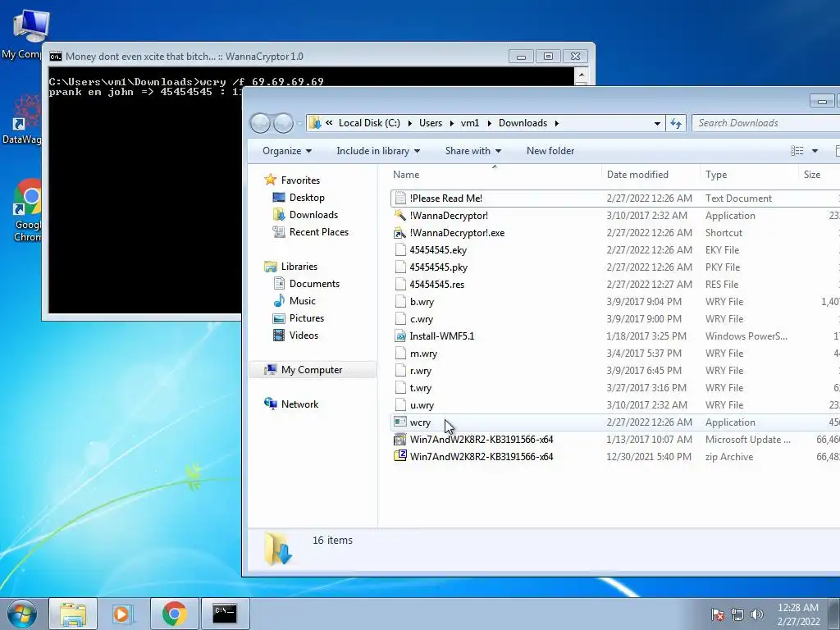Select the b.wry file name

point(422,302)
